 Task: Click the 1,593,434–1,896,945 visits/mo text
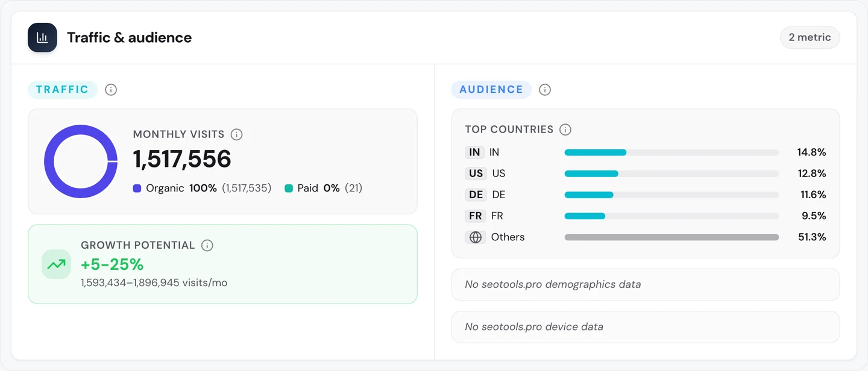154,282
